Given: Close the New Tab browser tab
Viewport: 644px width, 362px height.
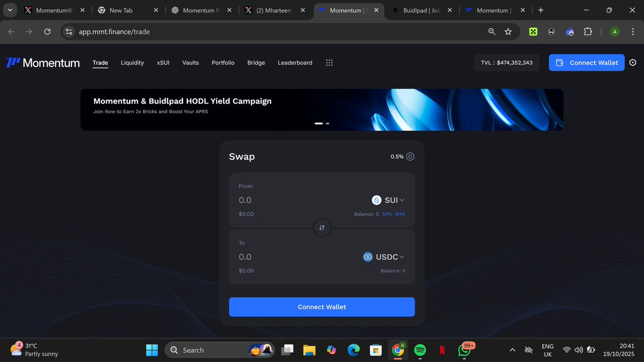Looking at the screenshot, I should click(156, 10).
